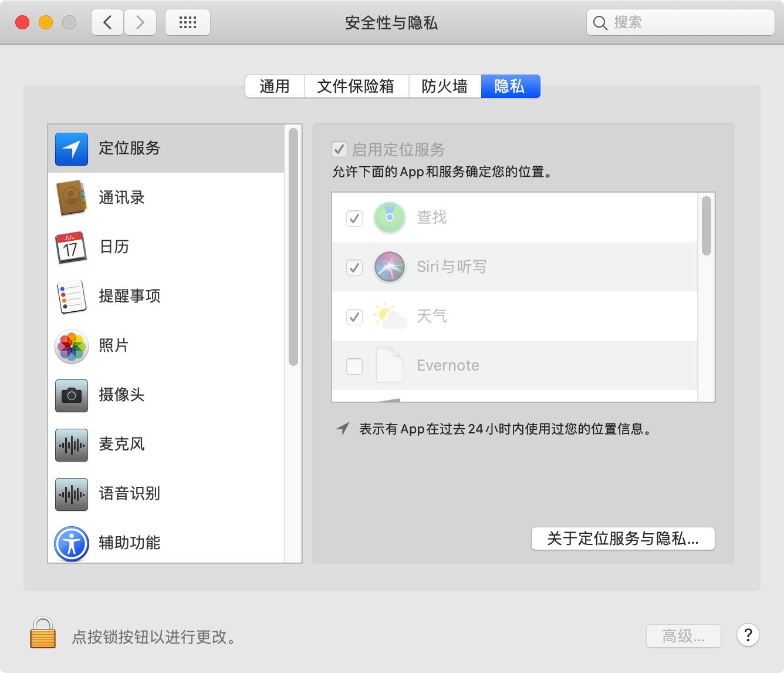Select the 定位服务 sidebar icon

pyautogui.click(x=70, y=149)
